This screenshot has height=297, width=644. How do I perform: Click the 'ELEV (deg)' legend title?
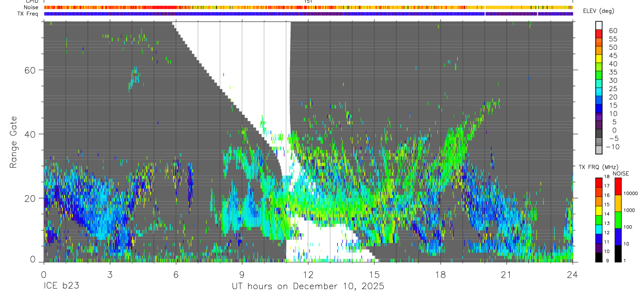pyautogui.click(x=599, y=12)
